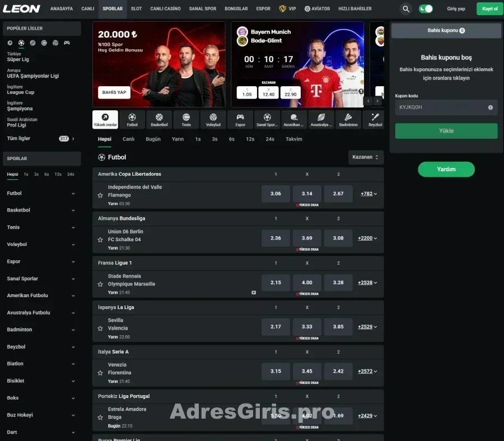Favorite the Stade Rennais vs Marseille match
This screenshot has width=504, height=441.
coord(100,284)
